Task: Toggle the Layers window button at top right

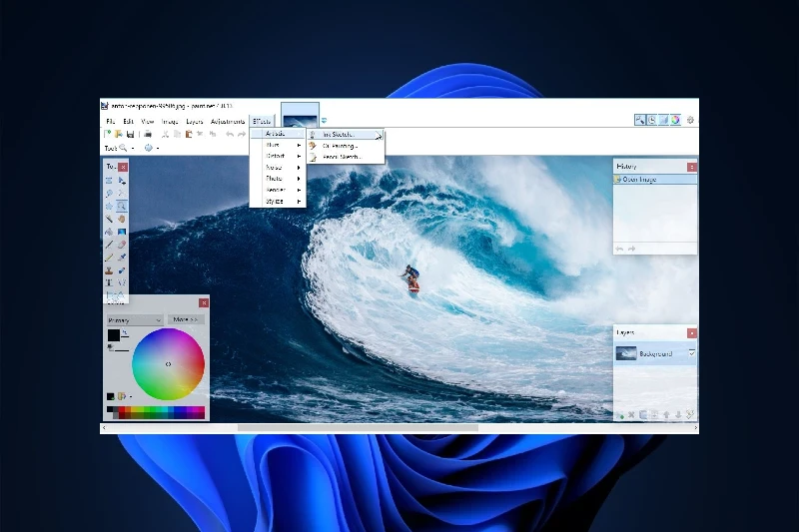Action: [x=663, y=120]
